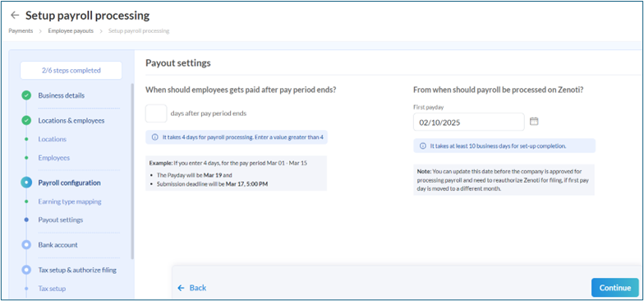
Task: Click the Payout settings heading
Action: point(177,63)
